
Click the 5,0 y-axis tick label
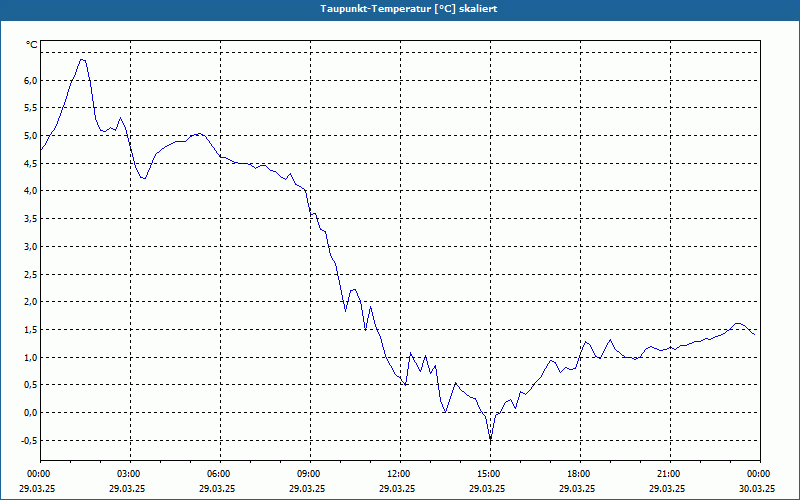(30, 135)
